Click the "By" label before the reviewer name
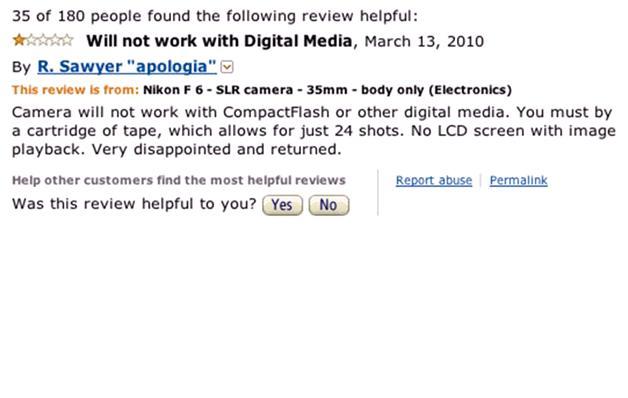628x398 pixels. click(21, 67)
